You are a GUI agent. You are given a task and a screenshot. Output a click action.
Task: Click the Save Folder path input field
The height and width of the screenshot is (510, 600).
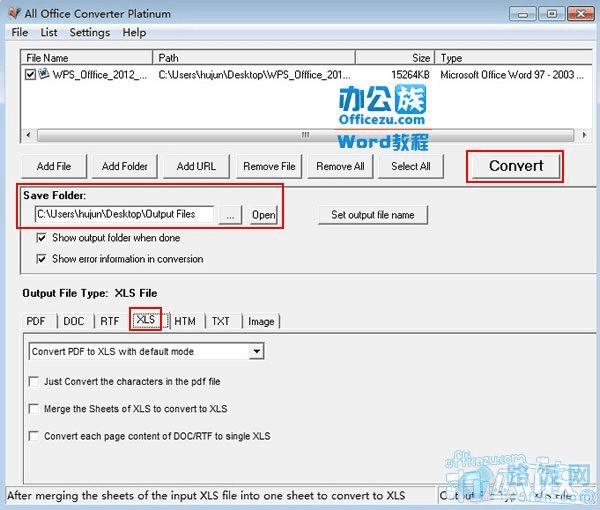[x=124, y=214]
